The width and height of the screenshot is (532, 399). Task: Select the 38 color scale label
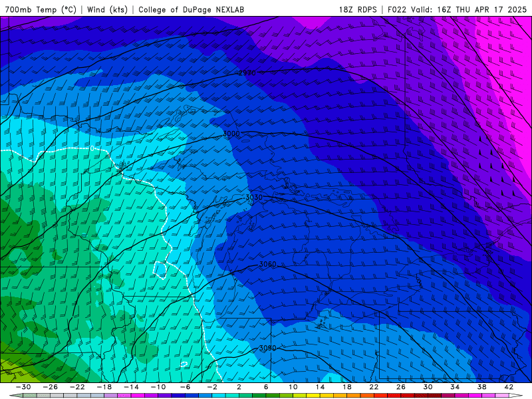click(481, 387)
